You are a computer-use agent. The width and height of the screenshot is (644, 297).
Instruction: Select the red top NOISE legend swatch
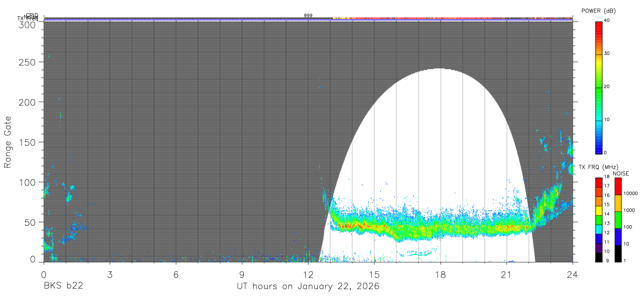618,186
